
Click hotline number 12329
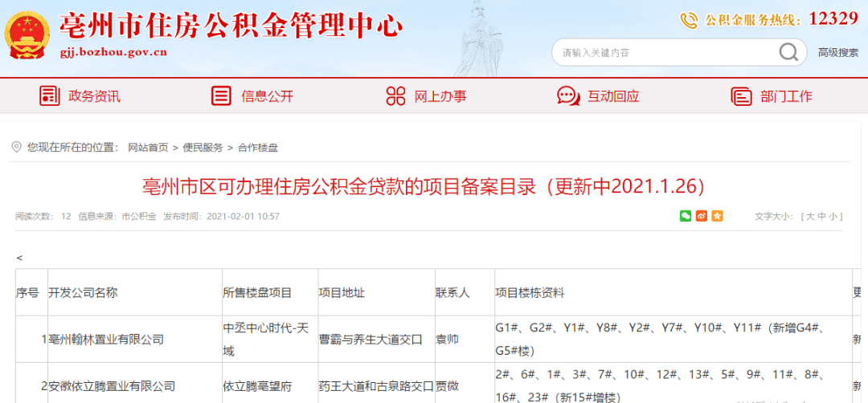pyautogui.click(x=833, y=19)
